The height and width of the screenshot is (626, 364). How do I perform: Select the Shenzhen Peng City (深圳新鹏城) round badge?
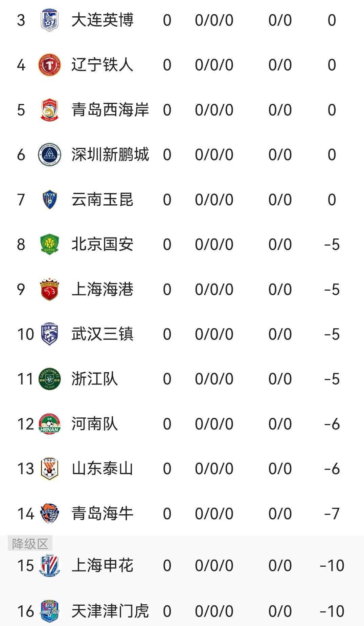coord(49,155)
